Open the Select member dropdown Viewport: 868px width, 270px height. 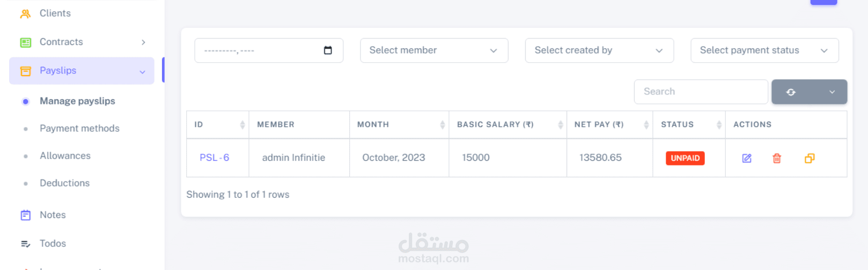(433, 50)
